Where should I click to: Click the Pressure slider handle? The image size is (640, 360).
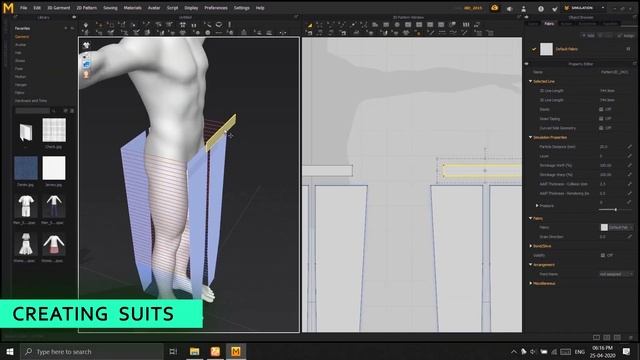(x=616, y=209)
